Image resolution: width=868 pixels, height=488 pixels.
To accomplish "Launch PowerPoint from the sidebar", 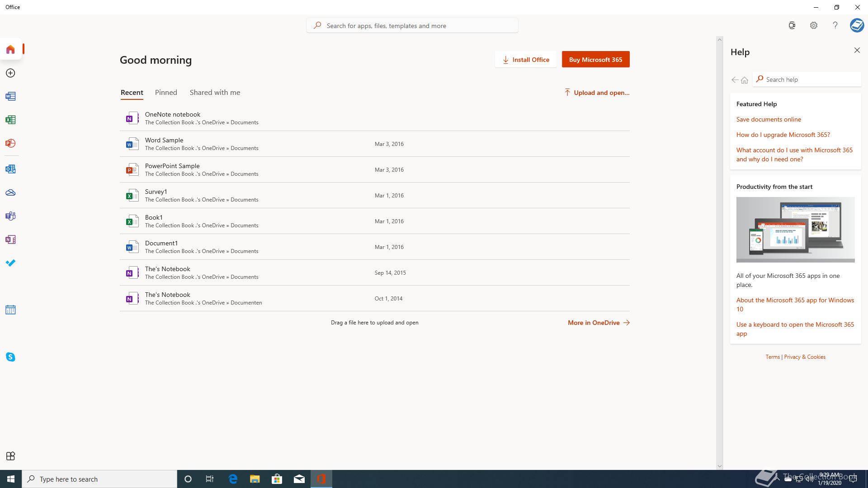I will point(10,143).
